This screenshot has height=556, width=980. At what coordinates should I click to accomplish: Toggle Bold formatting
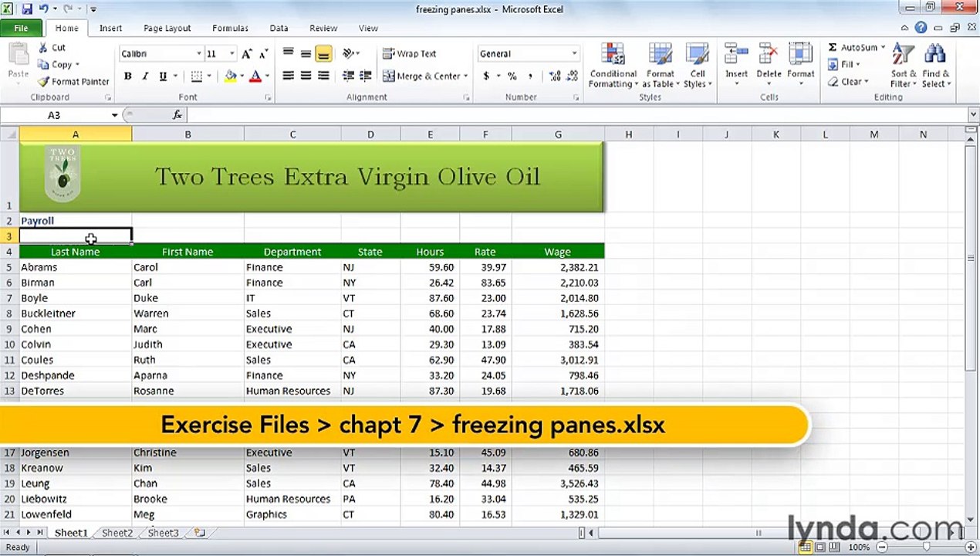127,76
